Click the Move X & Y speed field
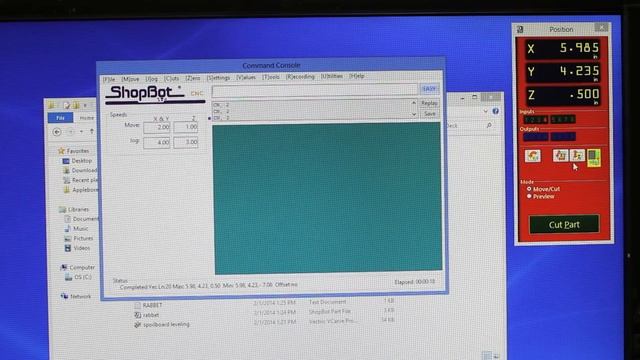 (157, 127)
